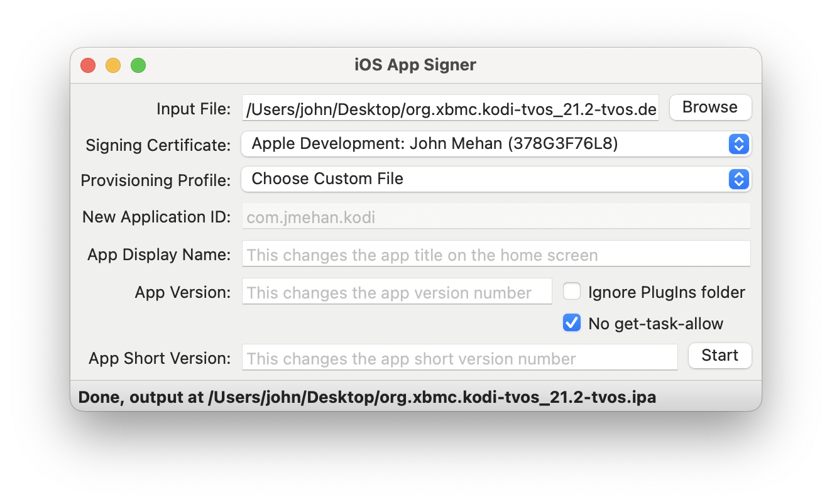Click the Done output status message
This screenshot has width=832, height=504.
point(367,397)
